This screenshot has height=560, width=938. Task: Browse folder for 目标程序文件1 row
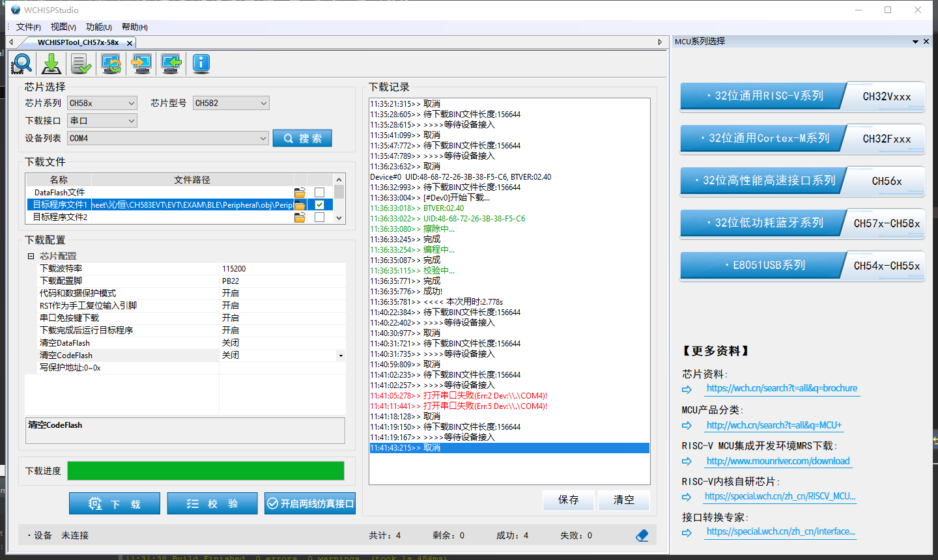[300, 205]
